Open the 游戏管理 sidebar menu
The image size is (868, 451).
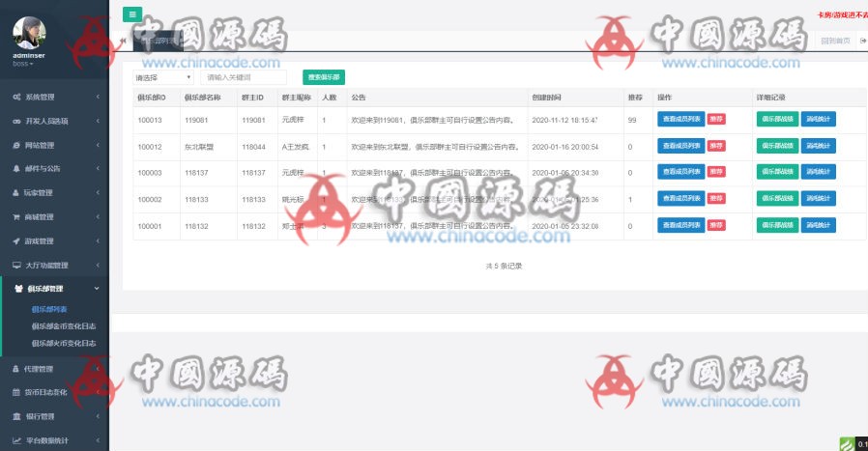[x=54, y=241]
